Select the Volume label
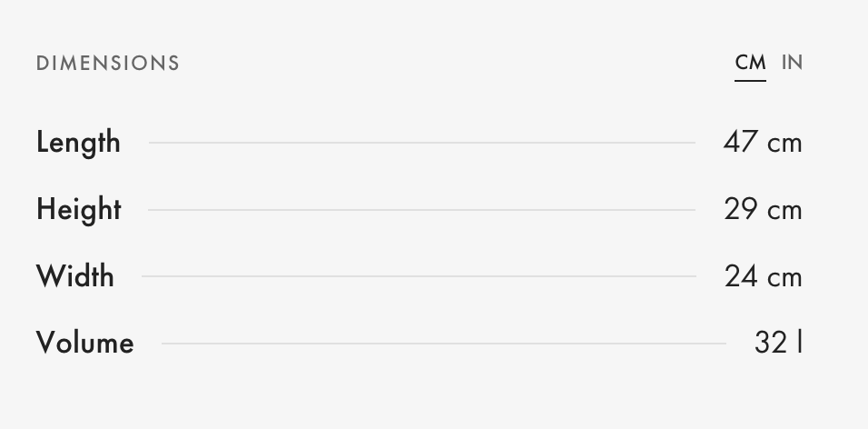The height and width of the screenshot is (429, 868). pos(85,344)
